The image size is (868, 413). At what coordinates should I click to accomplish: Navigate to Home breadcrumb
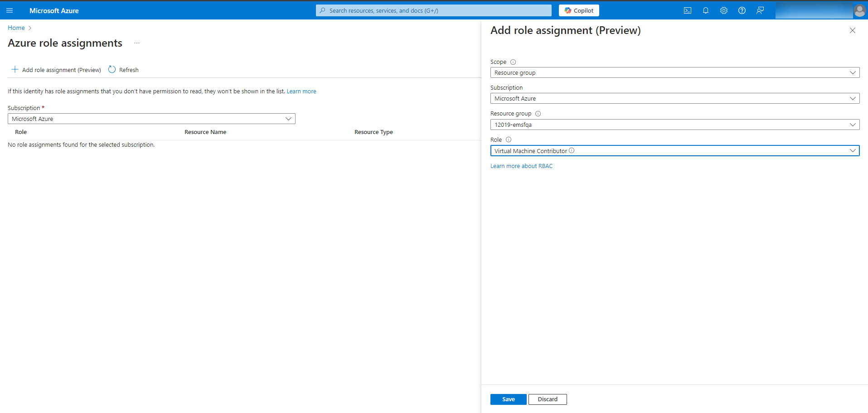(16, 28)
